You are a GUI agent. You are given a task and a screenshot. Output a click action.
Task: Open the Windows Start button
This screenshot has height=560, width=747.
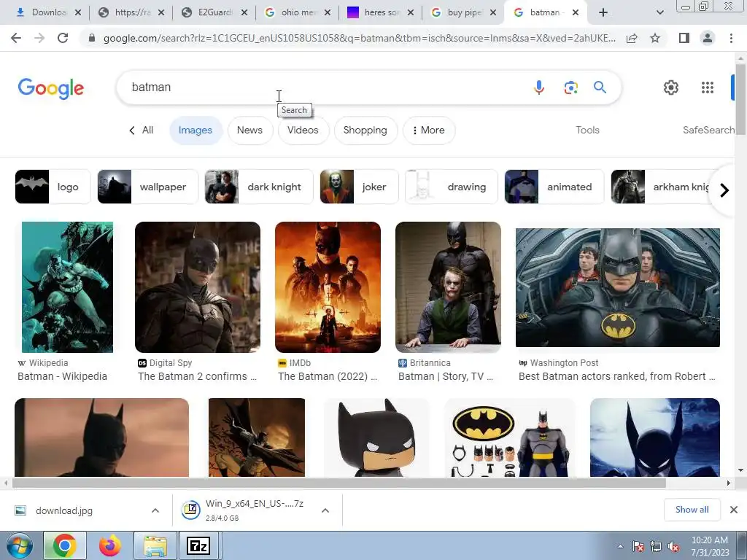coord(18,545)
